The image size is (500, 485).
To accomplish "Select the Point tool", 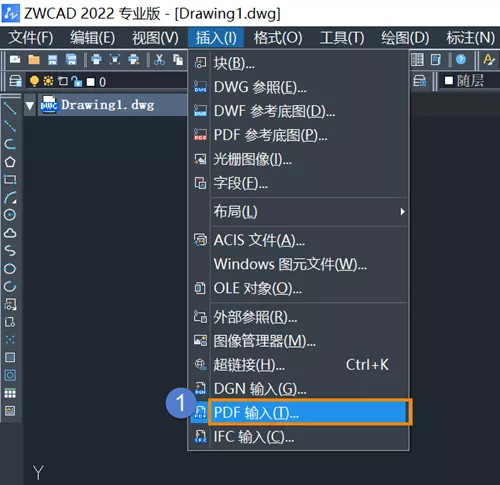I will coord(10,340).
